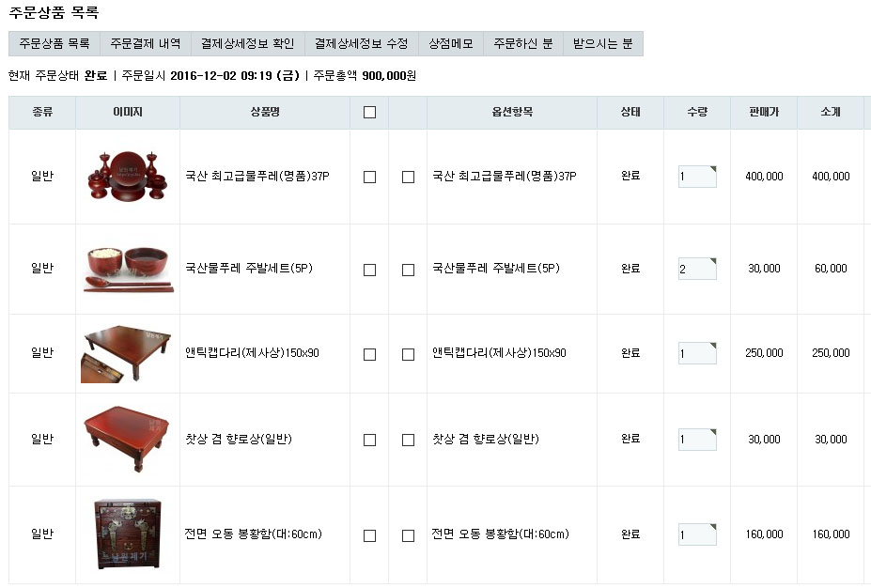Image resolution: width=871 pixels, height=588 pixels.
Task: Switch to the 주문상품 목록 tab
Action: click(x=54, y=44)
